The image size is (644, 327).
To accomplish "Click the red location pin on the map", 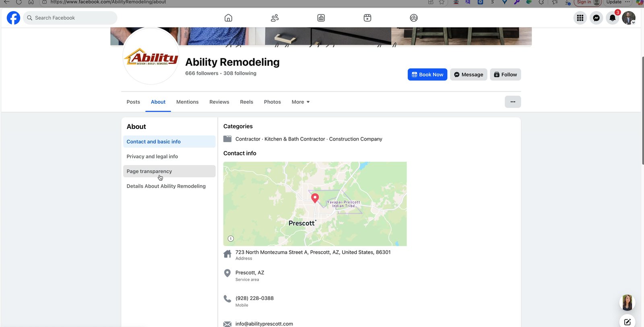I will coord(315,198).
